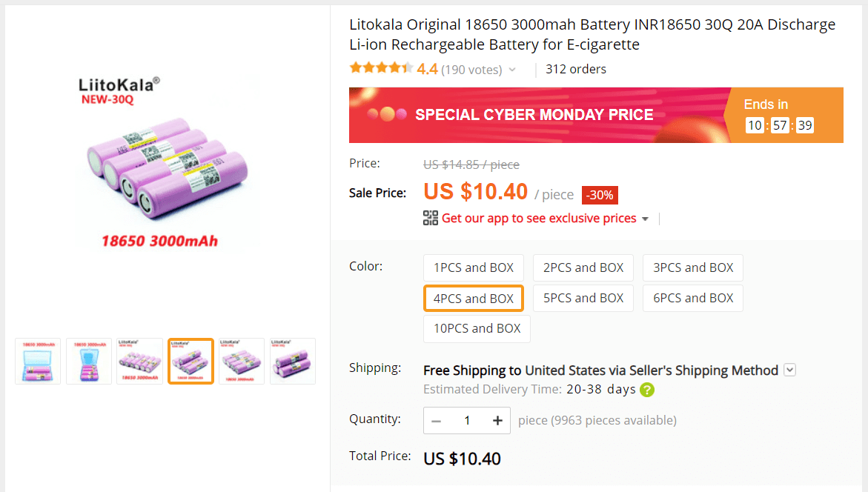Screen dimensions: 868x492
Task: Expand the app exclusive prices arrow
Action: coord(645,219)
